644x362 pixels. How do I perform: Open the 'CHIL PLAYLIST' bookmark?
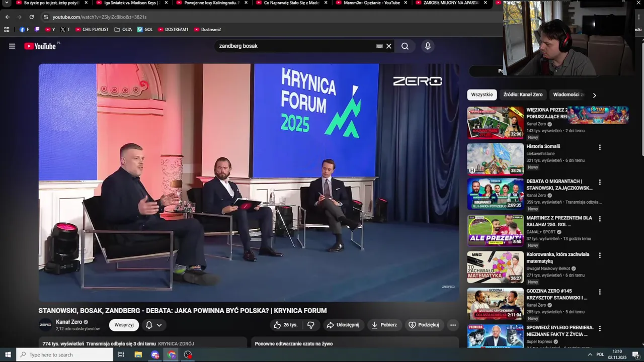click(x=92, y=30)
